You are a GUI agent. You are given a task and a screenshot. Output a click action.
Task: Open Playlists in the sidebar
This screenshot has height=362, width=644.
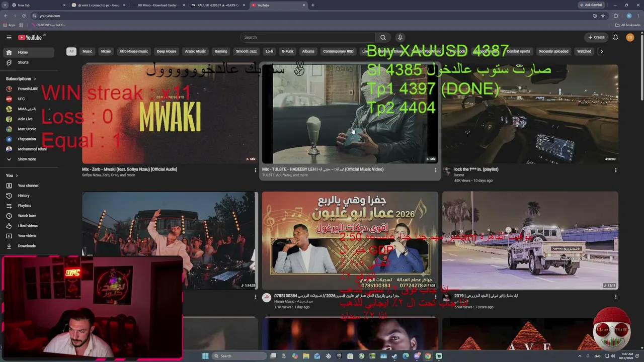(x=29, y=206)
